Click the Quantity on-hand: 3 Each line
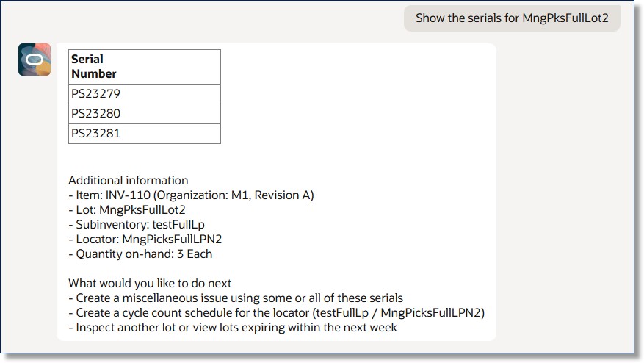644x363 pixels. tap(140, 254)
